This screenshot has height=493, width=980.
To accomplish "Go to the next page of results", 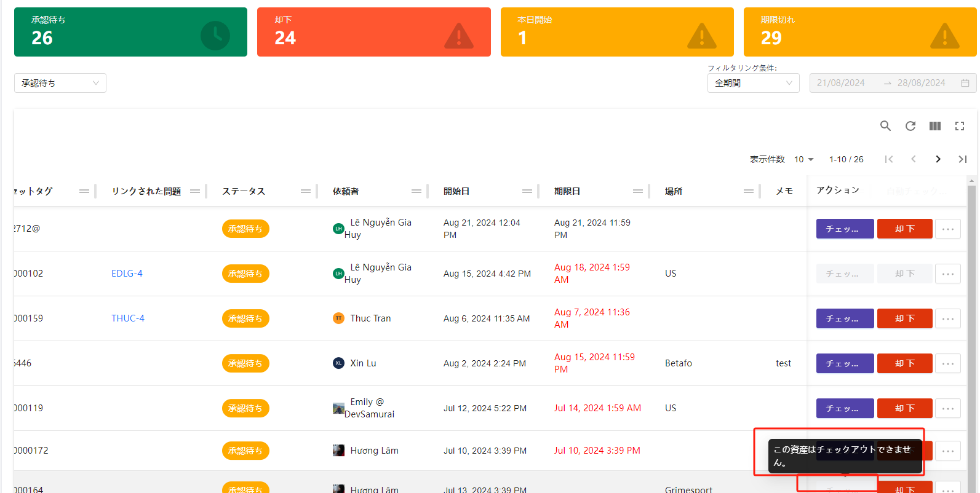I will click(938, 159).
